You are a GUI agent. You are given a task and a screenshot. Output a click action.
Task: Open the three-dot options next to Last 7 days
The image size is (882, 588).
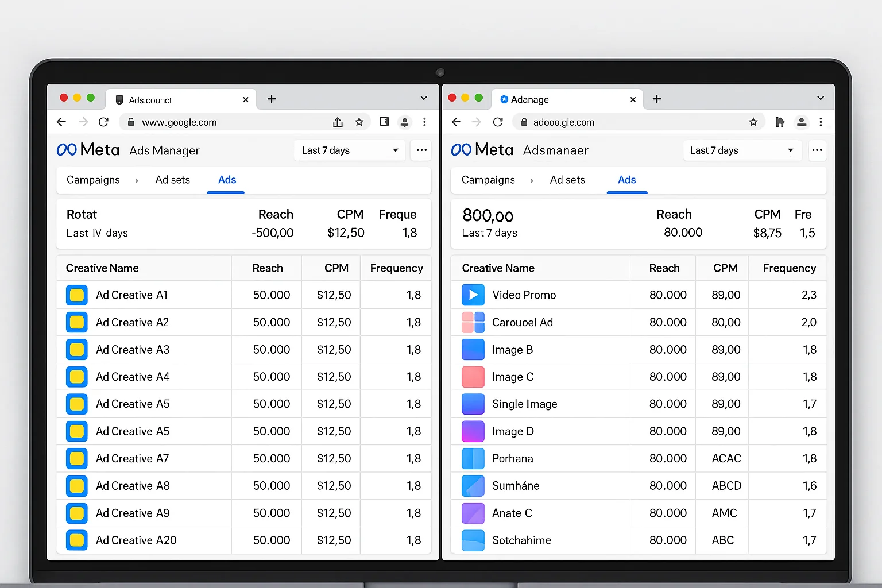421,150
